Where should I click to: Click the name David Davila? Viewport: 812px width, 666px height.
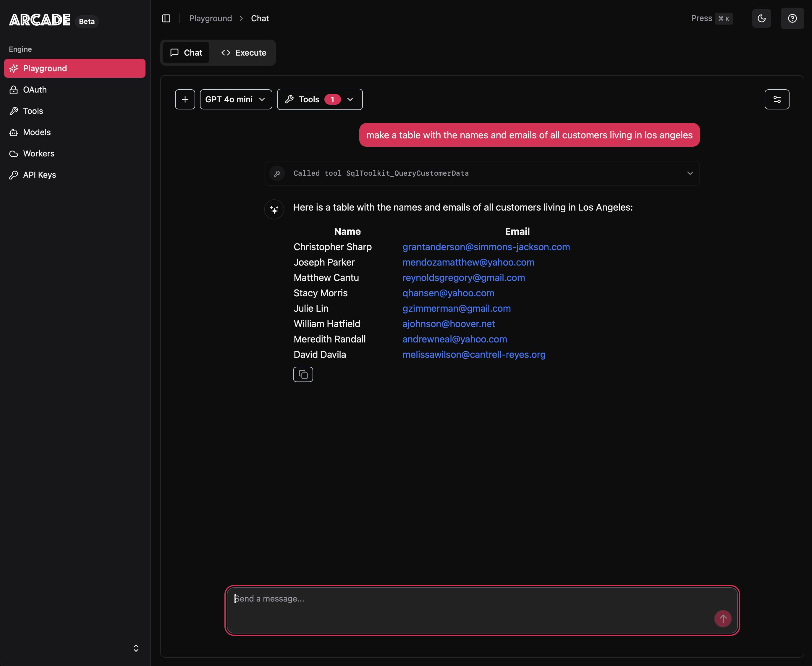coord(320,355)
